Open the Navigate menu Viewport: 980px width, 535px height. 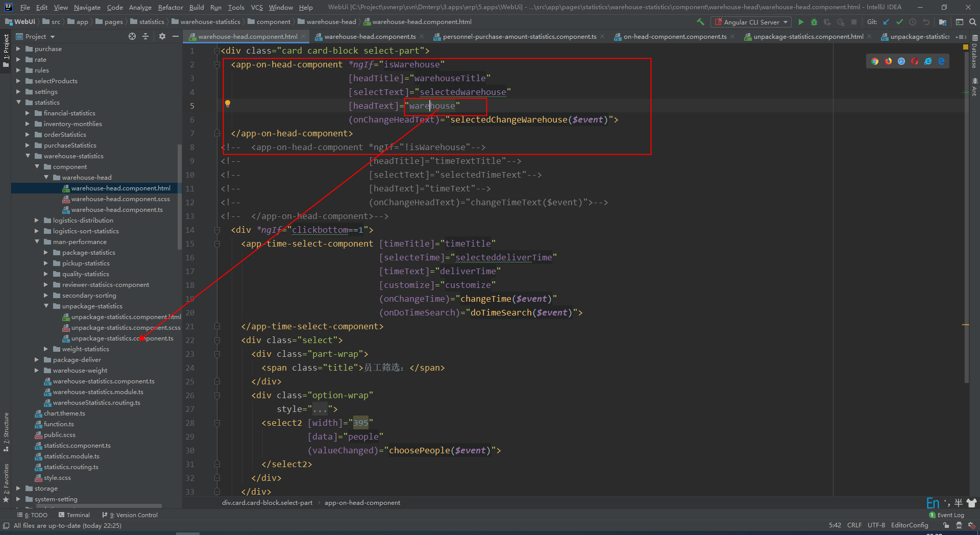click(87, 7)
